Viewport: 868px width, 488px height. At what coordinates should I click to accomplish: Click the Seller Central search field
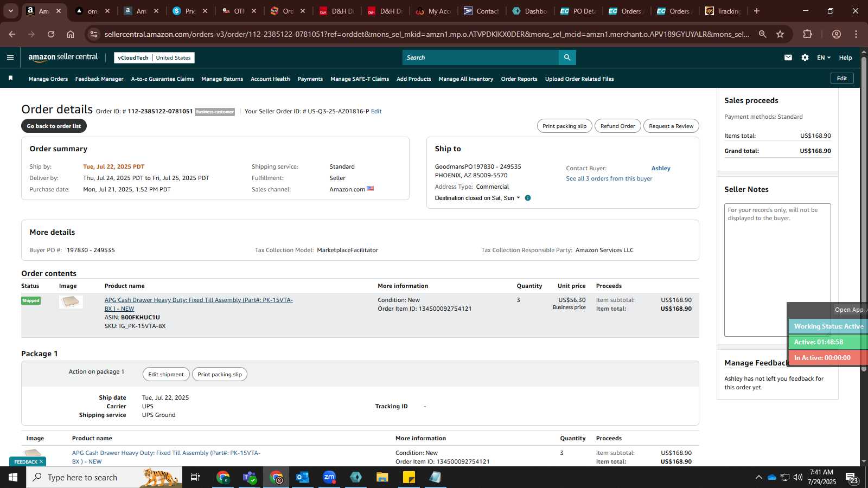[x=480, y=57]
